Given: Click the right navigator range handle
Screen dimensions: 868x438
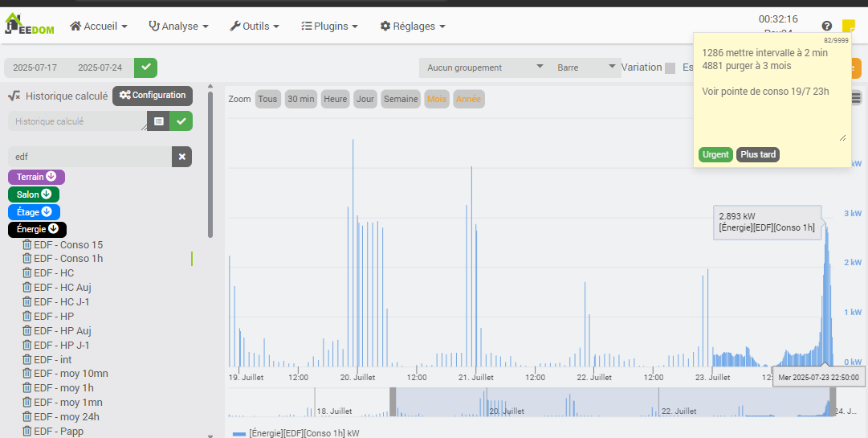Looking at the screenshot, I should click(833, 402).
